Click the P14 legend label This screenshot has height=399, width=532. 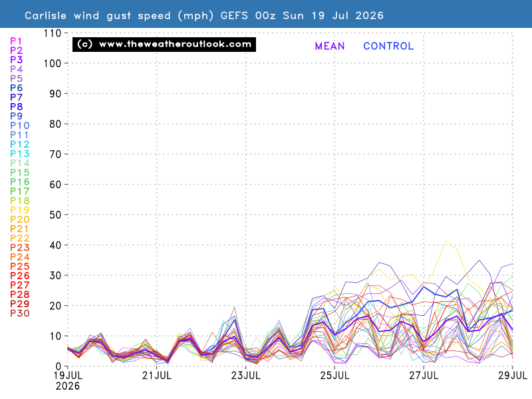[x=20, y=163]
